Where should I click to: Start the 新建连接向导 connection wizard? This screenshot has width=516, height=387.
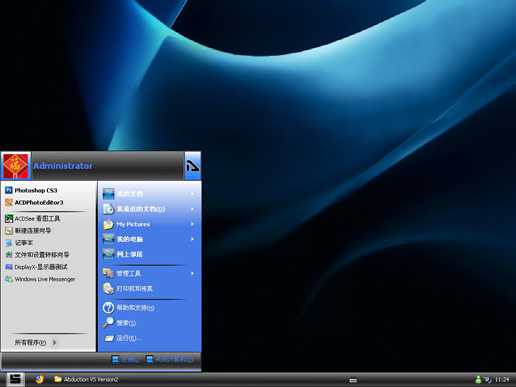point(28,231)
